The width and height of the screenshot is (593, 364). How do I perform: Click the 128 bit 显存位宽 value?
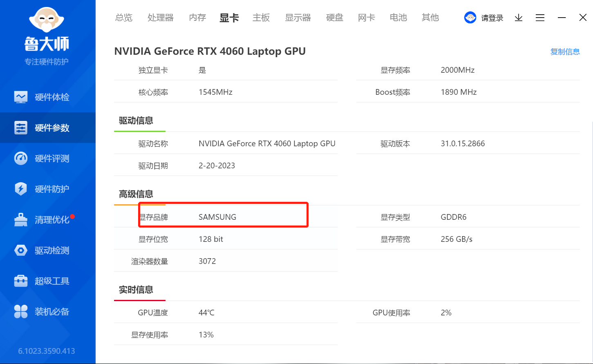tap(211, 239)
